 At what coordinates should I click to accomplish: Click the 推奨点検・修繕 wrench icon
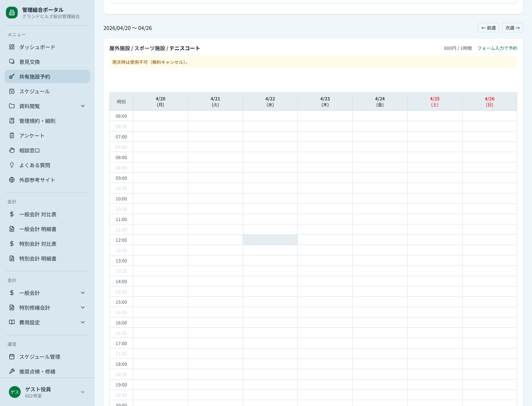coord(12,371)
